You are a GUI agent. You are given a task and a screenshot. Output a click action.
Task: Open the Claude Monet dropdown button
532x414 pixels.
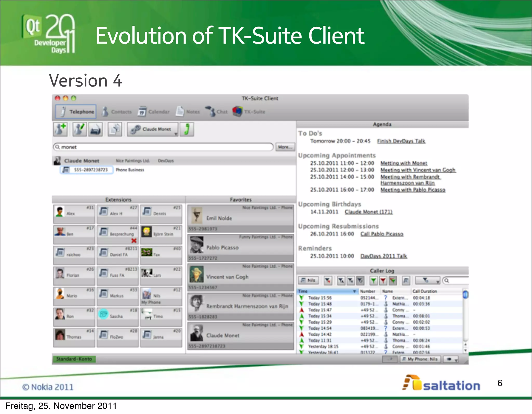153,129
